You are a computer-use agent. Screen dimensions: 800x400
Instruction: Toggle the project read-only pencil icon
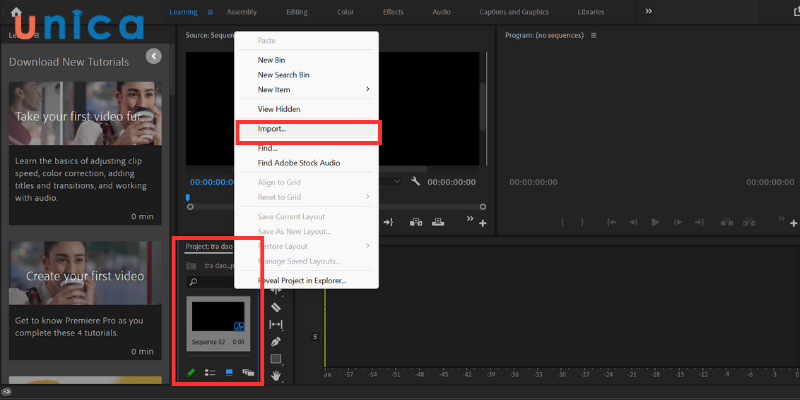(192, 373)
